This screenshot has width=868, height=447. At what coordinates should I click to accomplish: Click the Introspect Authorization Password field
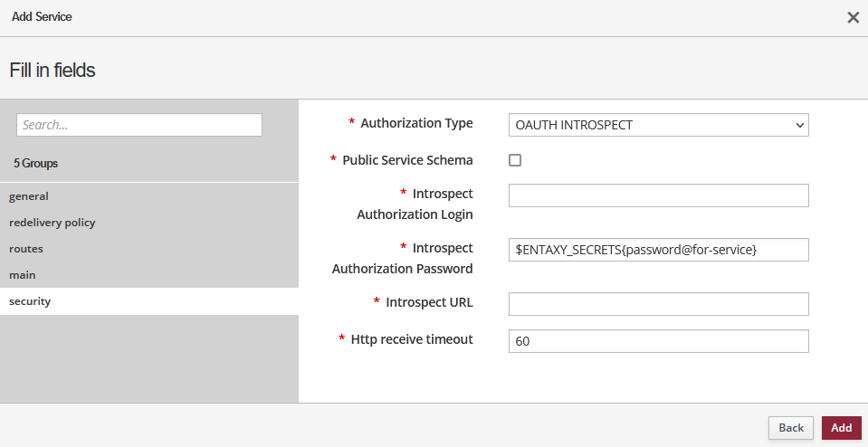(658, 250)
